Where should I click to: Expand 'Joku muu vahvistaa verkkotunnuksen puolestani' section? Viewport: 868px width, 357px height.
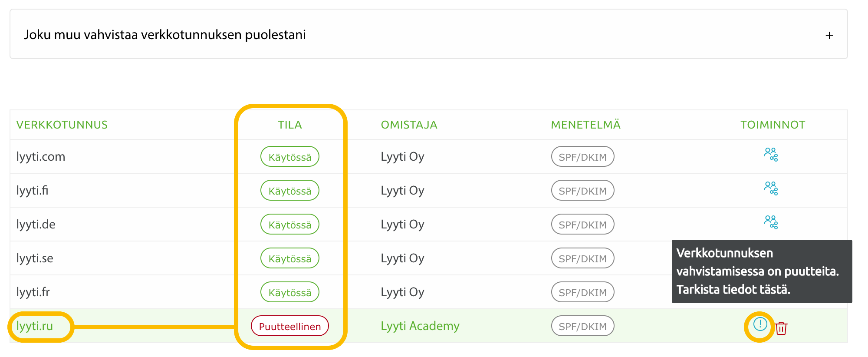pyautogui.click(x=165, y=35)
